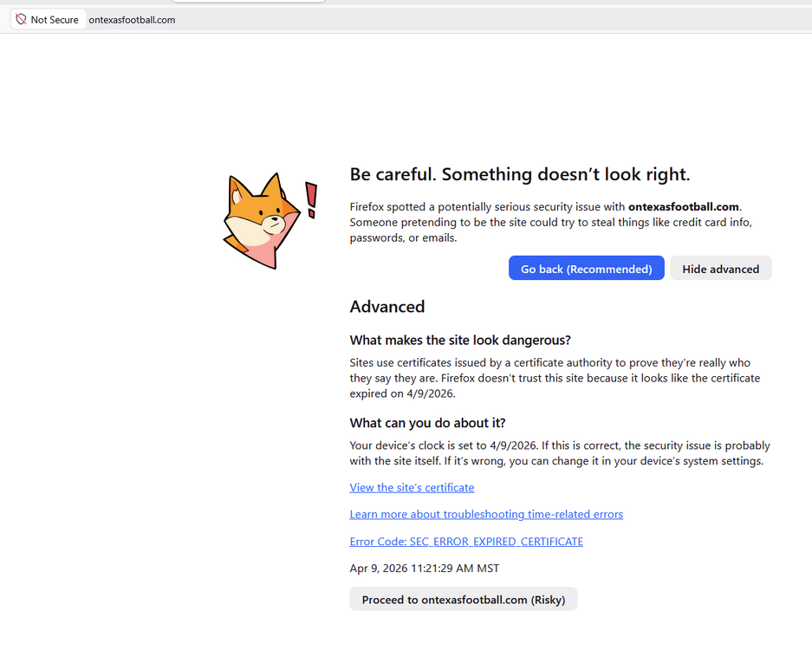Open the Not Secure site info label
The height and width of the screenshot is (650, 812).
pos(54,19)
